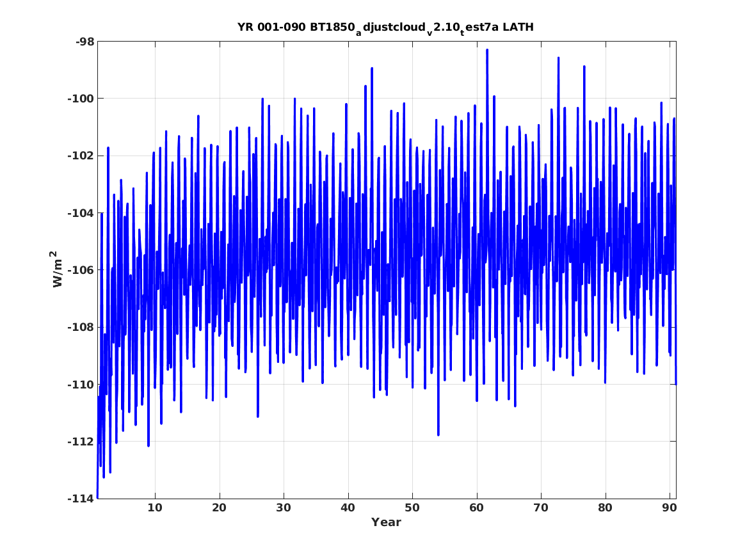Click the '-110' y-axis tick label

[x=81, y=384]
